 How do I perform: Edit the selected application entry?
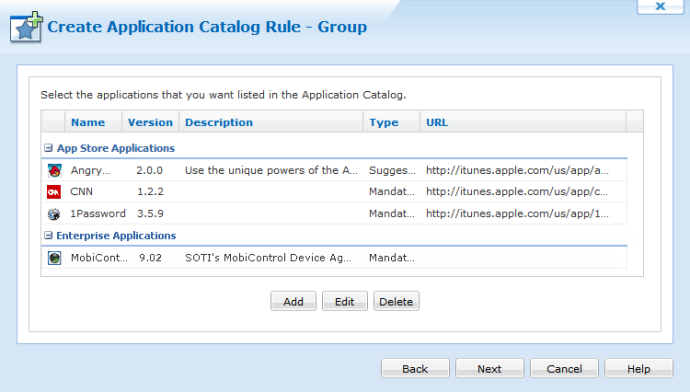click(345, 301)
